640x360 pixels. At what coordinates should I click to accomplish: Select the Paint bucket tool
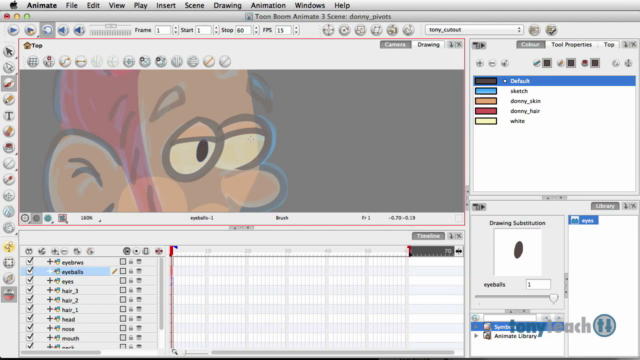coord(9,148)
